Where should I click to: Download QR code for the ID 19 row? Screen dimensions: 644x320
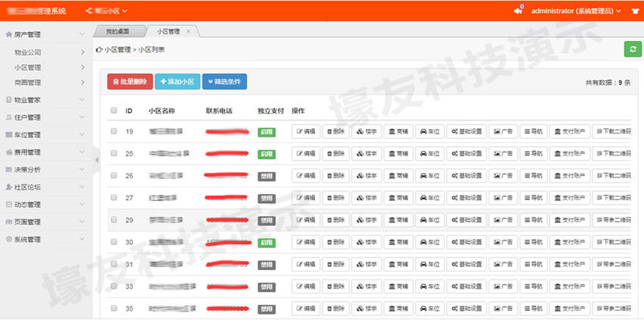[x=611, y=132]
